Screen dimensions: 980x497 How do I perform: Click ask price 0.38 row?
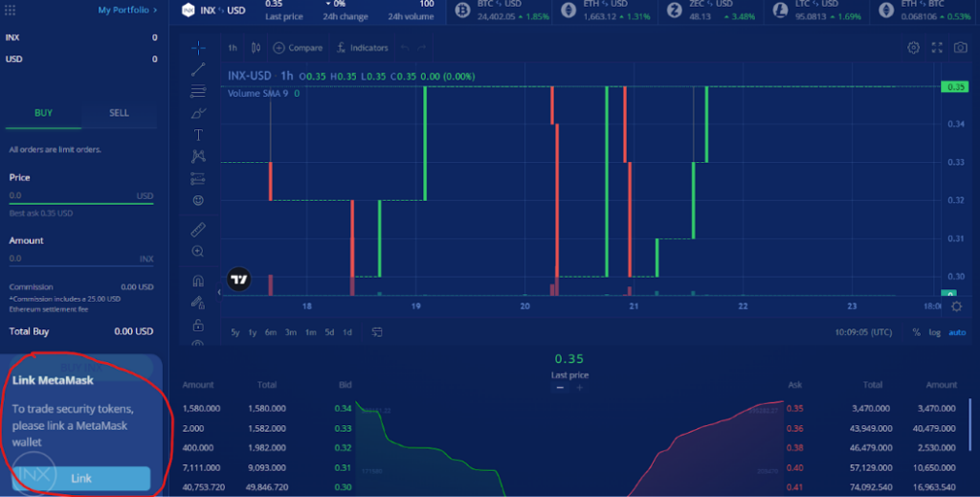coord(871,447)
